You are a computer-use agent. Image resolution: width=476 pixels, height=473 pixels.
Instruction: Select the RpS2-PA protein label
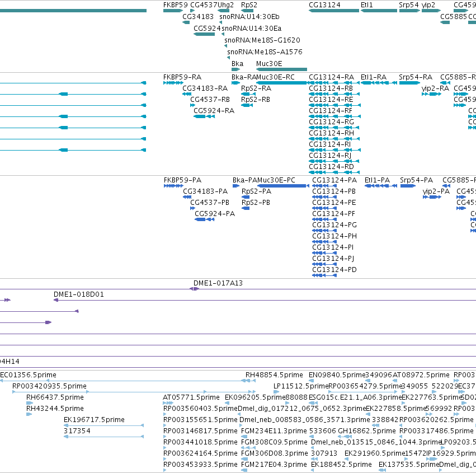[256, 191]
